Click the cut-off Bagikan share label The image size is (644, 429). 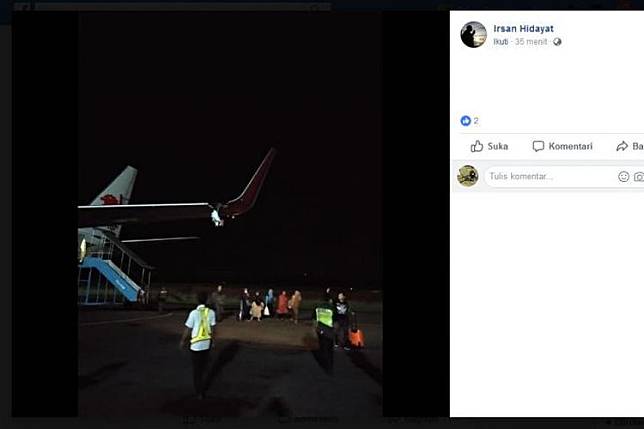click(x=637, y=146)
